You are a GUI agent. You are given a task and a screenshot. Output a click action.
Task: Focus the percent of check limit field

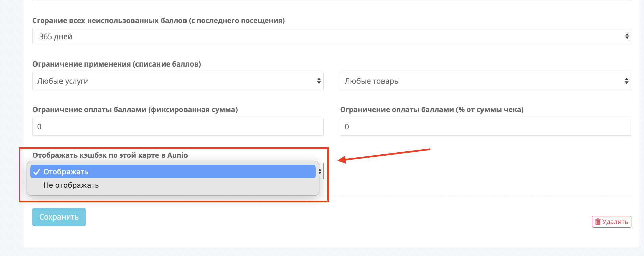pyautogui.click(x=486, y=127)
